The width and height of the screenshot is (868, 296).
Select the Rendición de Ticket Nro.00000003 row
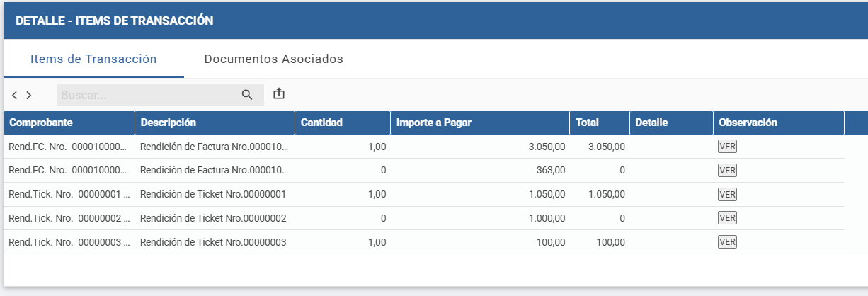pyautogui.click(x=213, y=242)
